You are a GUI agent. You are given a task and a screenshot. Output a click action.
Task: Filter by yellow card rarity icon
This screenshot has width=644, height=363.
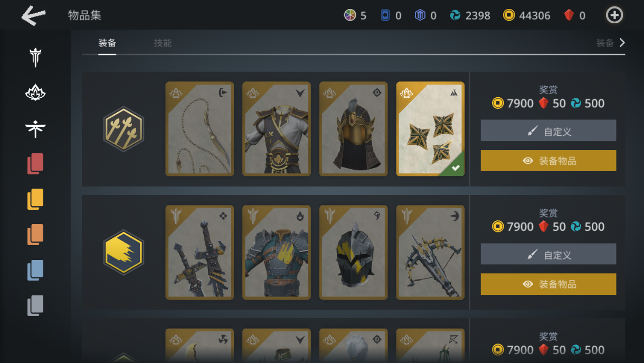click(x=35, y=199)
